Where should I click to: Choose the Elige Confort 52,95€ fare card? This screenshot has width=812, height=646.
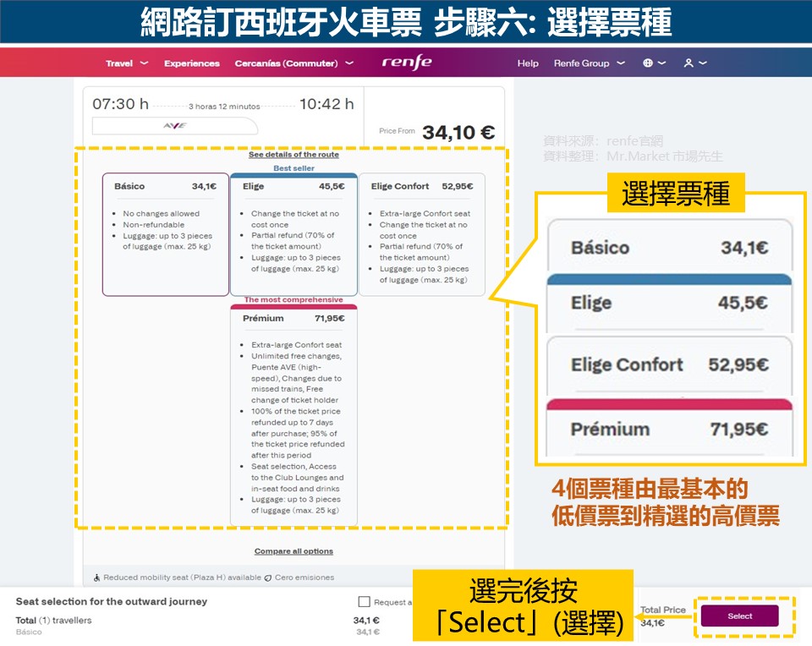point(422,234)
